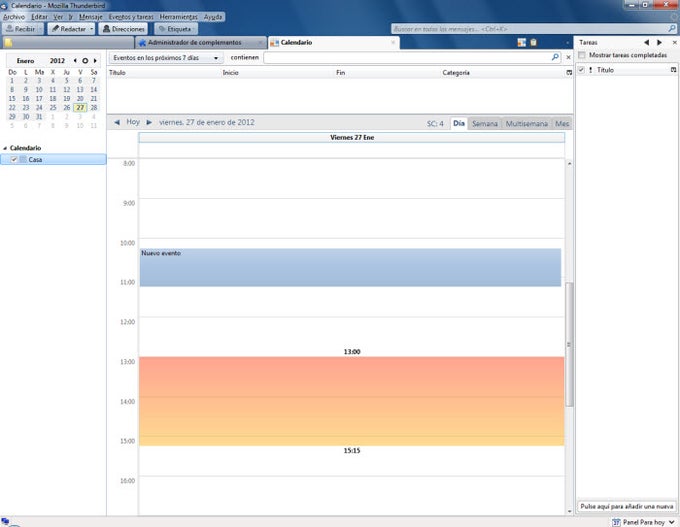Image resolution: width=680 pixels, height=527 pixels.
Task: Click the day view vertical scrollbar thumb
Action: (x=569, y=344)
